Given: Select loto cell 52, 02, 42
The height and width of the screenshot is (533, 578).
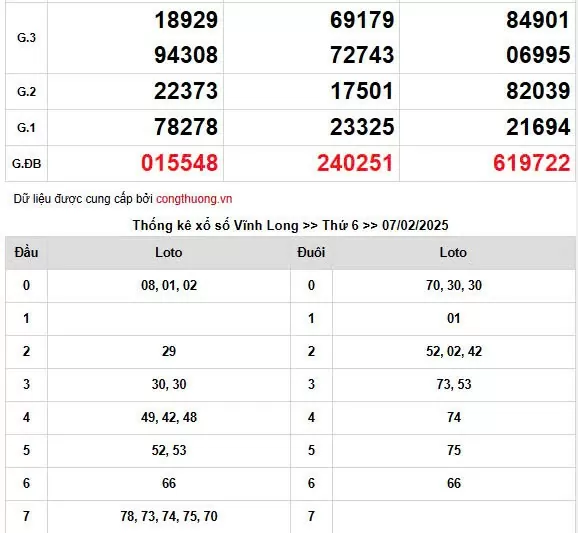Looking at the screenshot, I should click(454, 351).
